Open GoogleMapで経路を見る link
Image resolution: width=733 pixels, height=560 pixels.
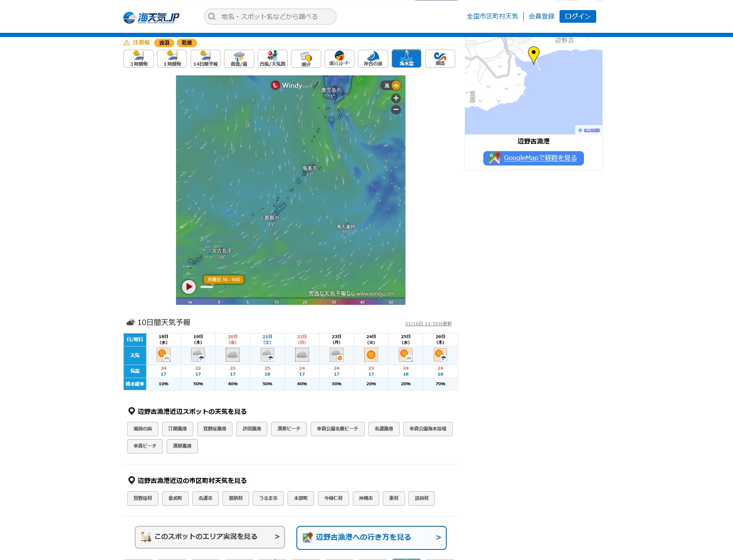pos(533,158)
